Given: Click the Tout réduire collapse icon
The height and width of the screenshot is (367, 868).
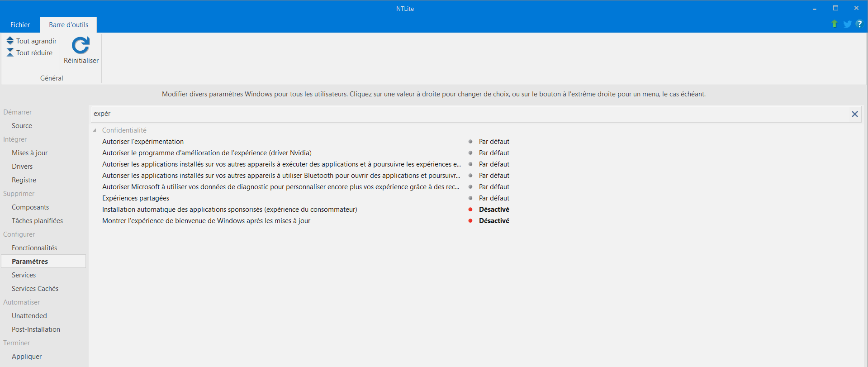Looking at the screenshot, I should pos(10,52).
